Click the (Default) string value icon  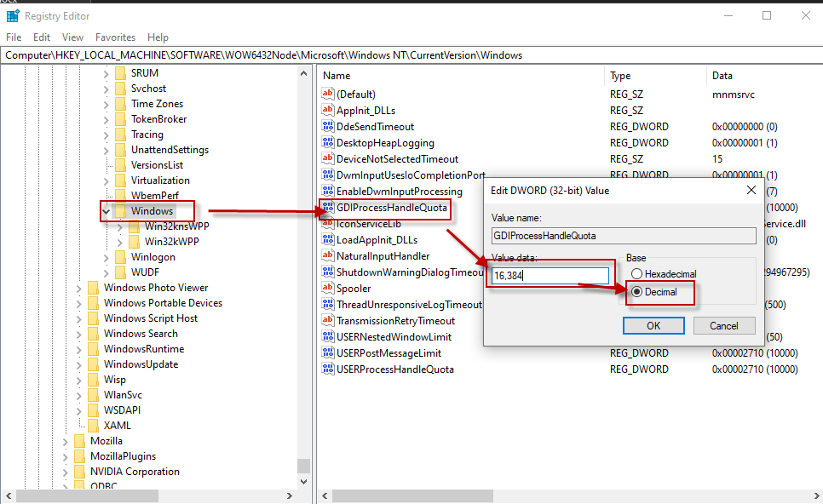coord(328,94)
